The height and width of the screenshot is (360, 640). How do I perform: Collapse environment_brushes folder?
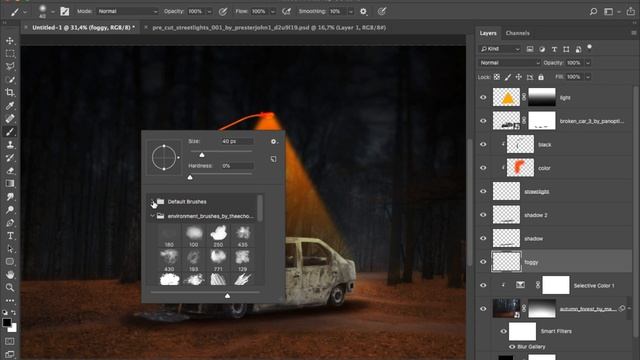[152, 216]
